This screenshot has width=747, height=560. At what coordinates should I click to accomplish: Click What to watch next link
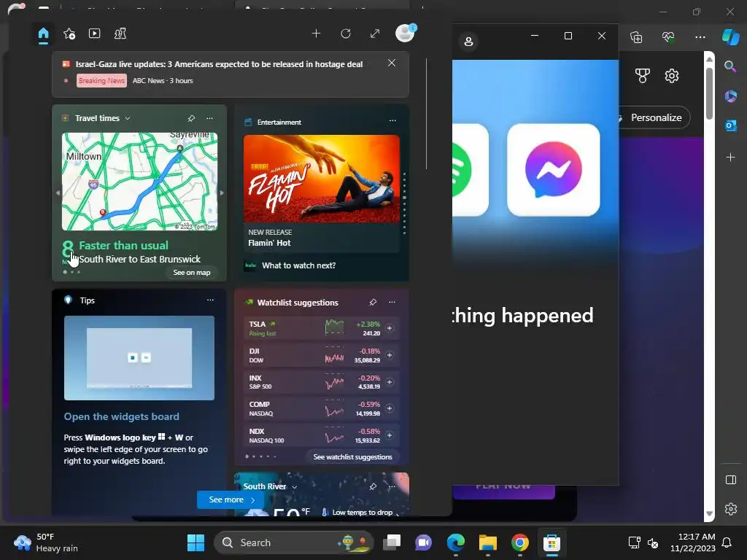click(298, 265)
